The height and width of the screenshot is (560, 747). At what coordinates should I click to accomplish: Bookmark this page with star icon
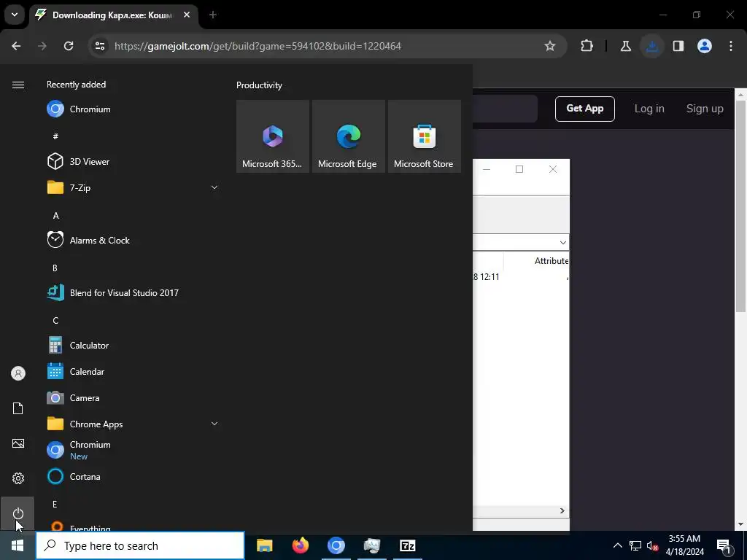[550, 46]
